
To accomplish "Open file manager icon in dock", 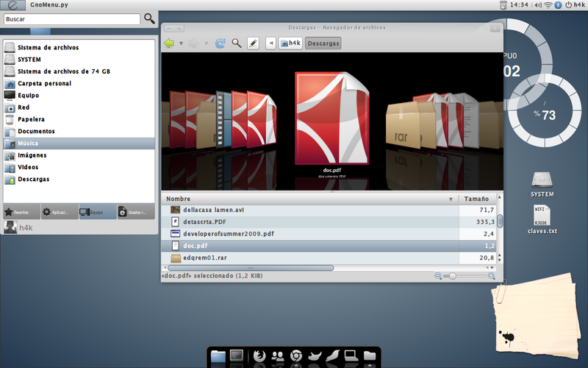I will pos(218,356).
